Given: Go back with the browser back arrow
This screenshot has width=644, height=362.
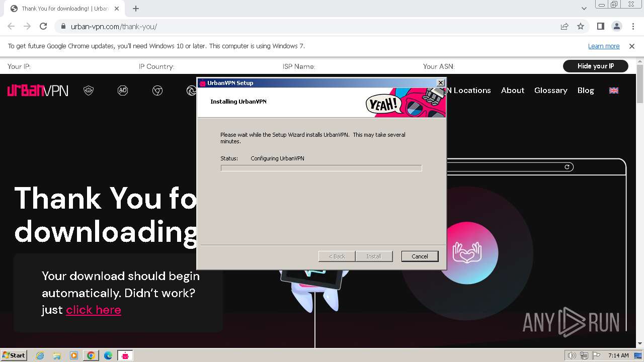Looking at the screenshot, I should 11,27.
